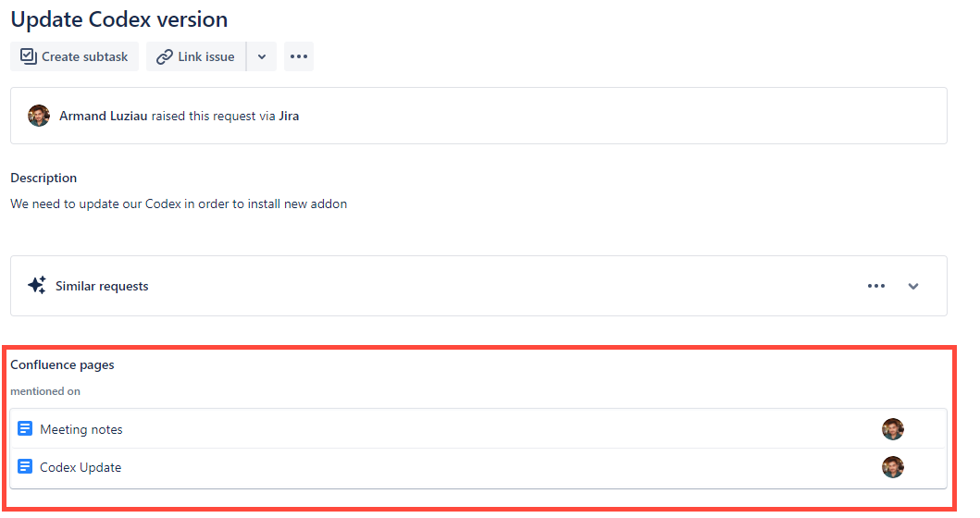The height and width of the screenshot is (518, 980).
Task: Click the avatar on Meeting notes row
Action: point(892,429)
